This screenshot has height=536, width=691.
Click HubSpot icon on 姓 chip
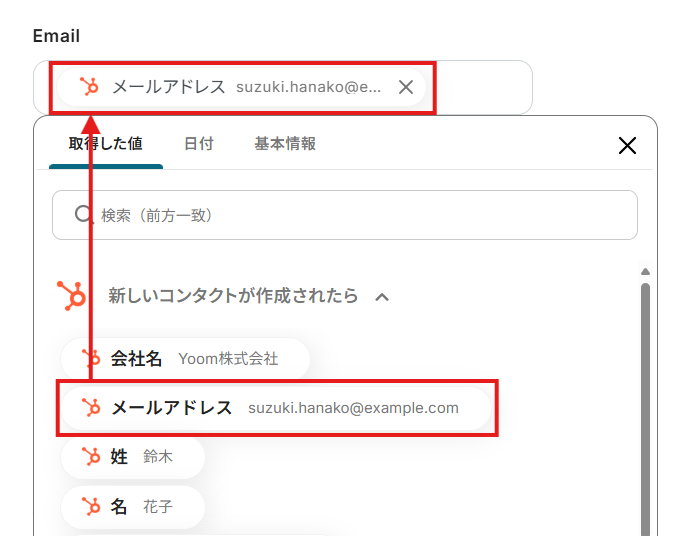pyautogui.click(x=91, y=457)
